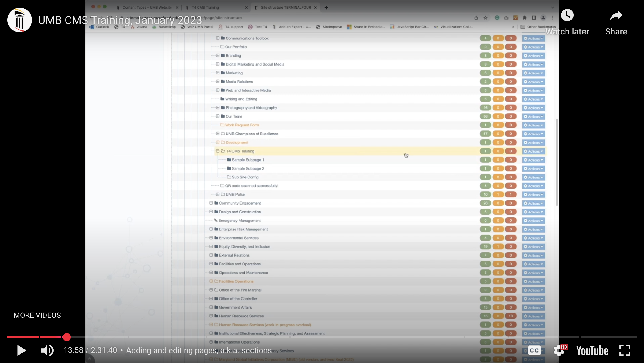Switch to the T4 CMS Training tab

pos(205,7)
